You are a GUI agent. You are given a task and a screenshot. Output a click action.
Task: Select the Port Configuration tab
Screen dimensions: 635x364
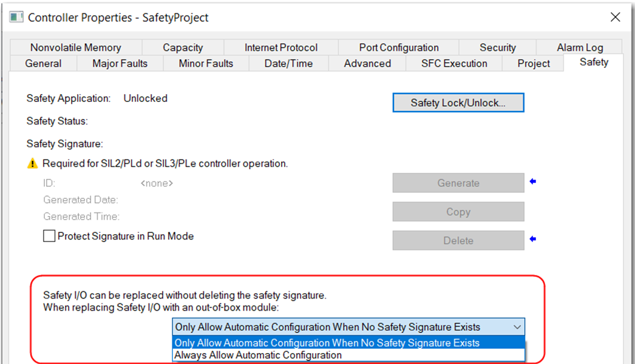tap(399, 47)
